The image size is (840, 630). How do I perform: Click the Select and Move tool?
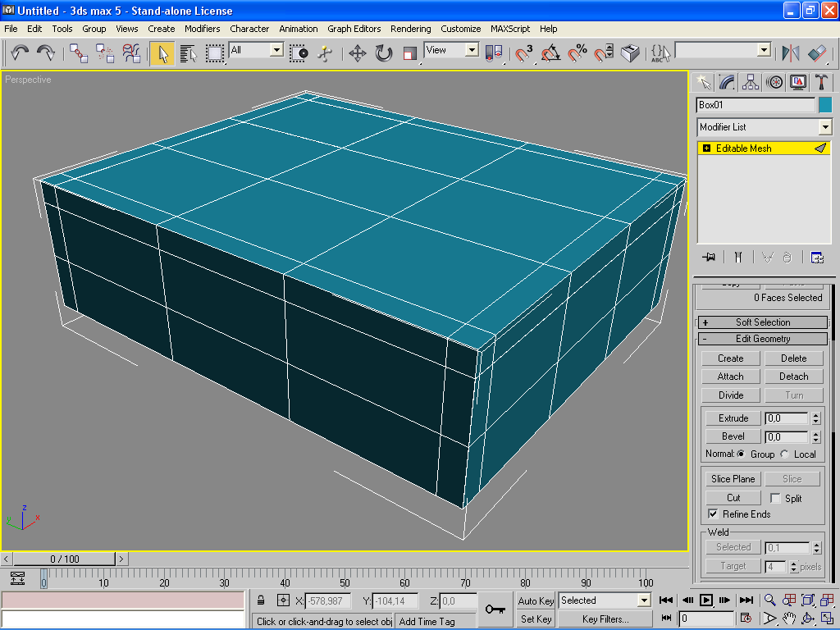(x=357, y=53)
